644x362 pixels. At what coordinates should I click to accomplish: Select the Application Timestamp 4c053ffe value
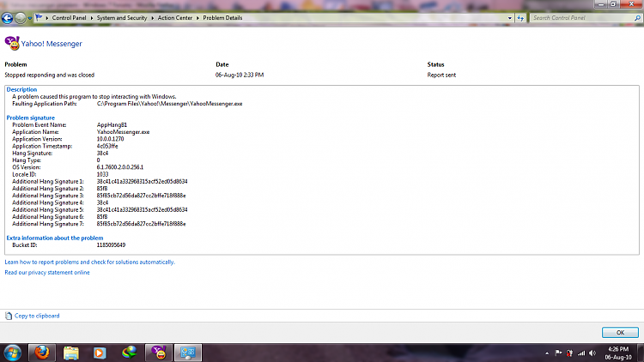pyautogui.click(x=107, y=146)
